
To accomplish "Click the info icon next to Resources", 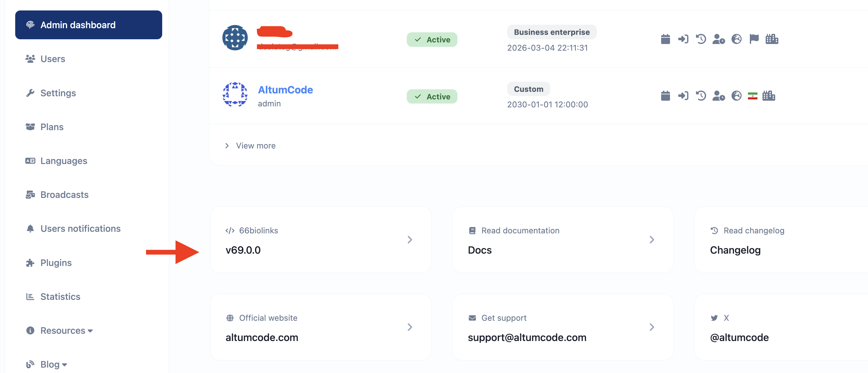I will pyautogui.click(x=30, y=331).
